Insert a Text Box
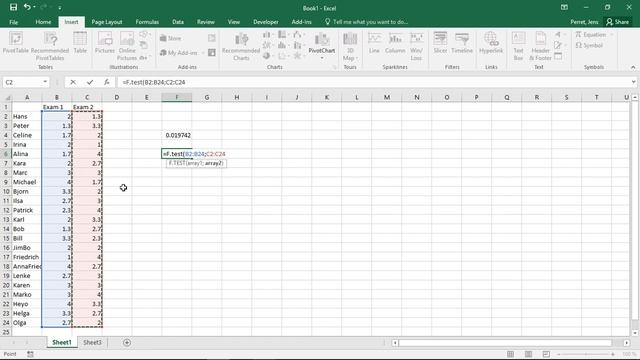The width and height of the screenshot is (640, 360). 518,46
